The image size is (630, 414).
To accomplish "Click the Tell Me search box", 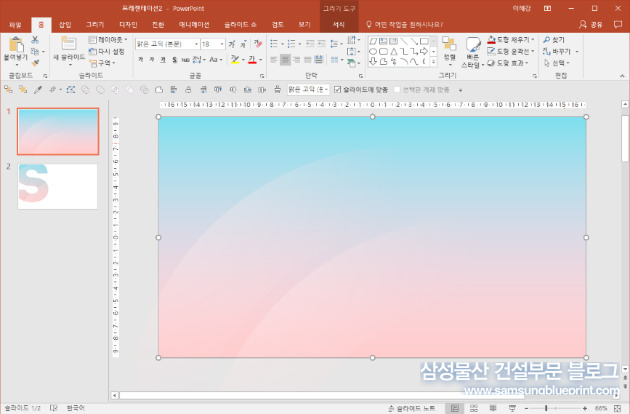I will tap(405, 25).
